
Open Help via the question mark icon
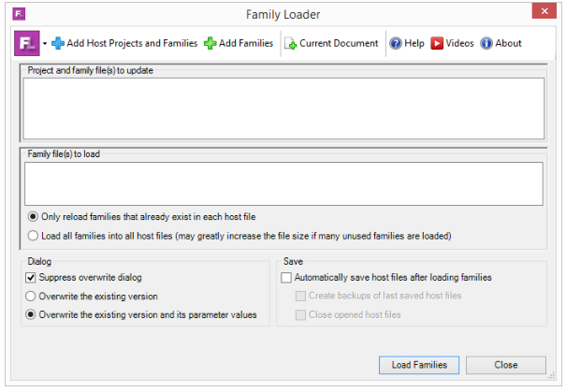coord(396,43)
